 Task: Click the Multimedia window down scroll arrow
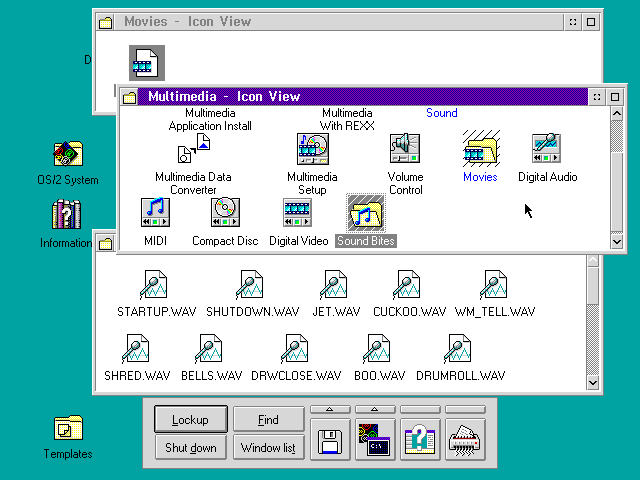coord(617,242)
